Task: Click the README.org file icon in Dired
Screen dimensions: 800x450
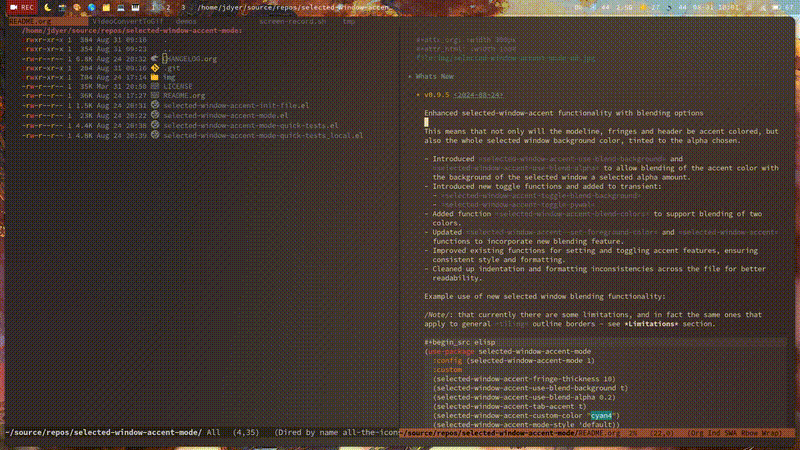Action: (155, 95)
